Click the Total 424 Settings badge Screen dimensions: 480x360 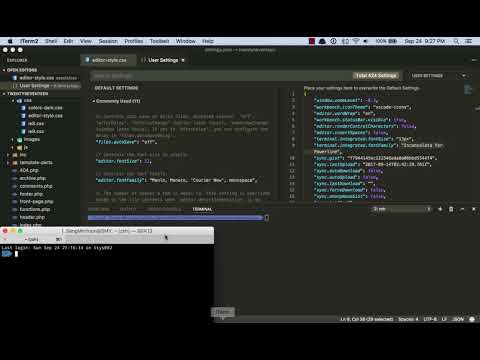[376, 76]
